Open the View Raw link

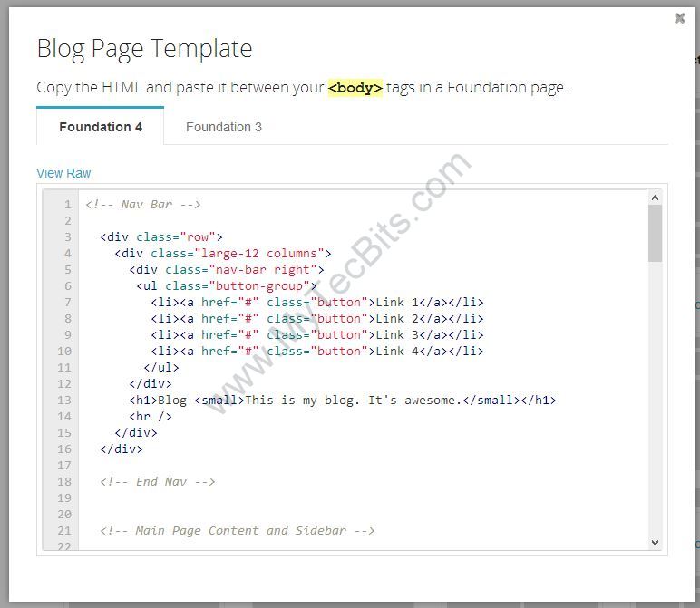(63, 173)
